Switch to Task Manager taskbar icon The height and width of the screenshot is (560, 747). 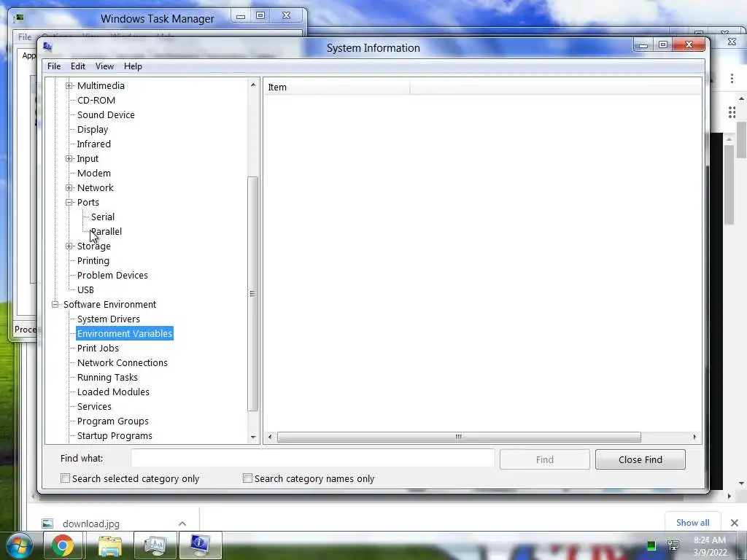tap(155, 545)
